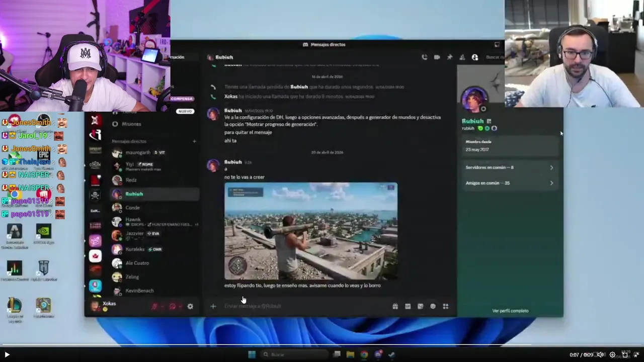Start a video call in header
Viewport: 644px width, 362px height.
(x=437, y=57)
